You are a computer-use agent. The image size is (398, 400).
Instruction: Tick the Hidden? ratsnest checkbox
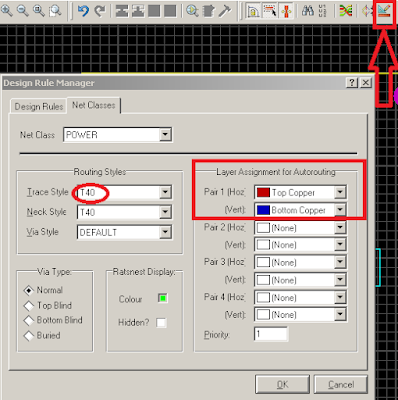161,323
